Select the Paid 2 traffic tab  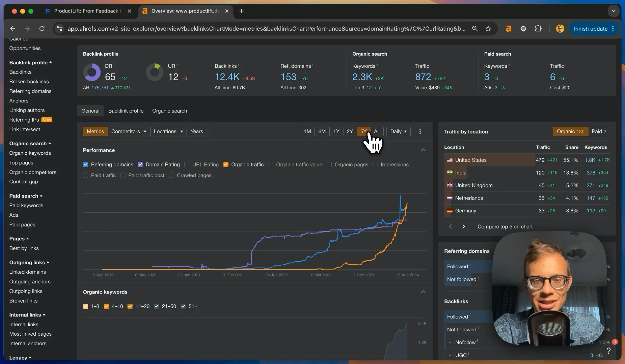[599, 131]
